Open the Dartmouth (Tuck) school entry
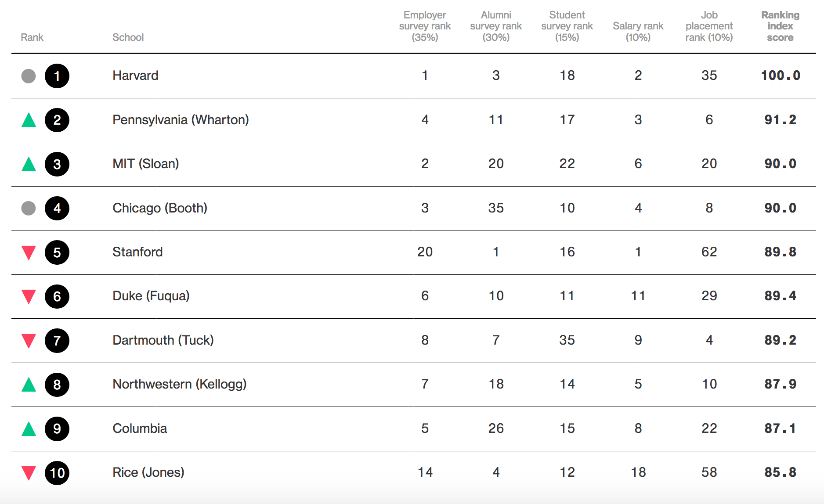 pos(163,340)
